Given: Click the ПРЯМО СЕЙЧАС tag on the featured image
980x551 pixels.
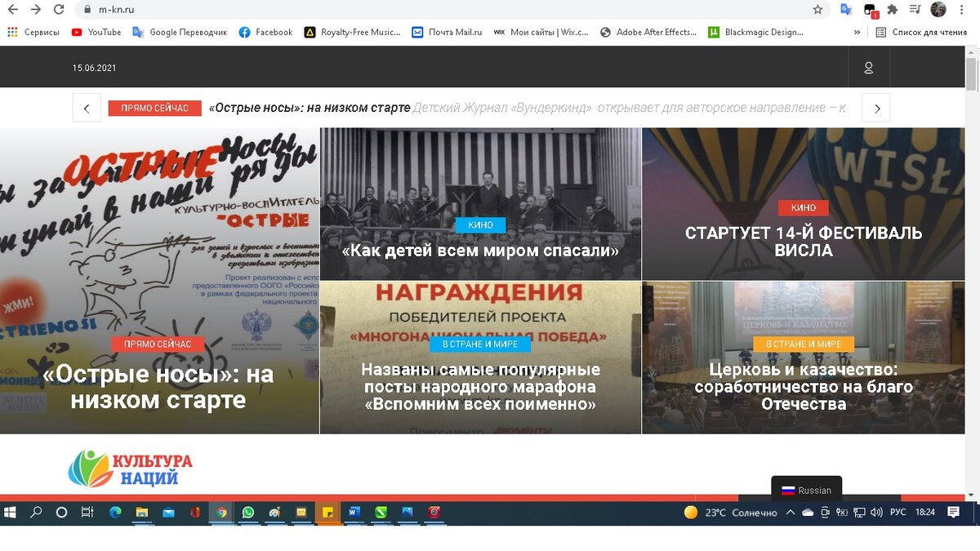Looking at the screenshot, I should (158, 344).
